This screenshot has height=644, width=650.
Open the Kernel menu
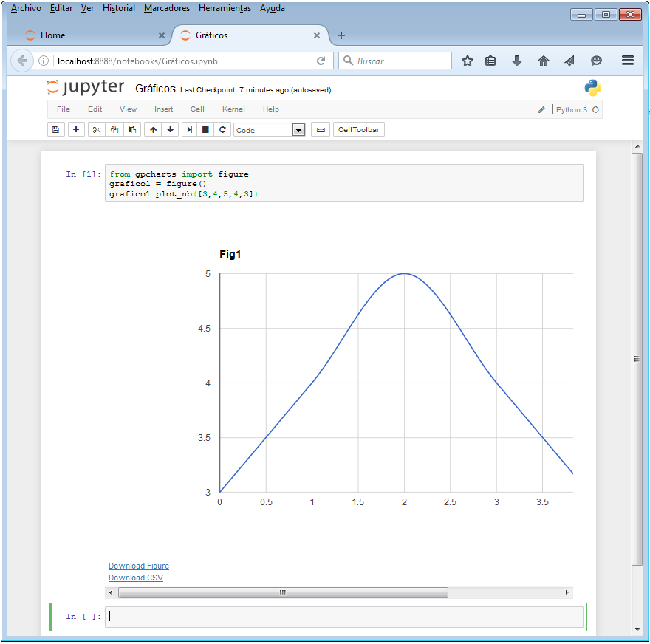point(233,109)
